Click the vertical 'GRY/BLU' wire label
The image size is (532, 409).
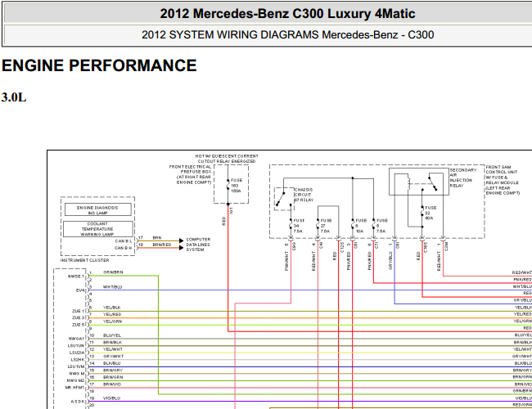click(x=390, y=261)
